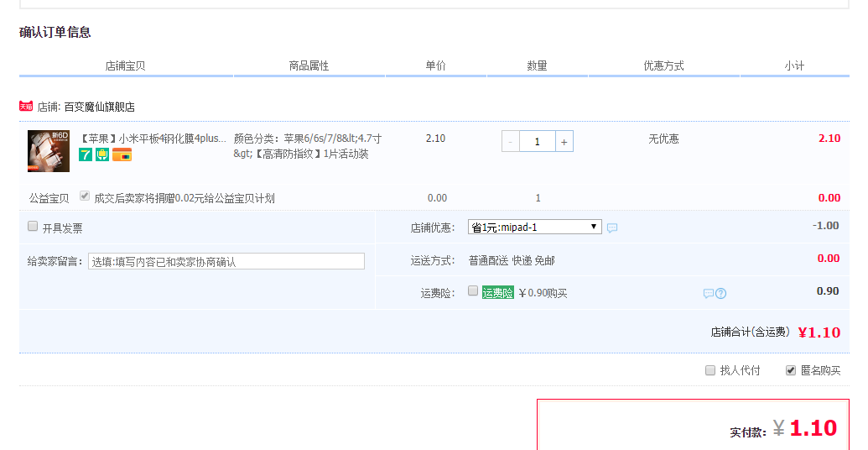Enable the 开具发票 invoice checkbox

tap(33, 227)
